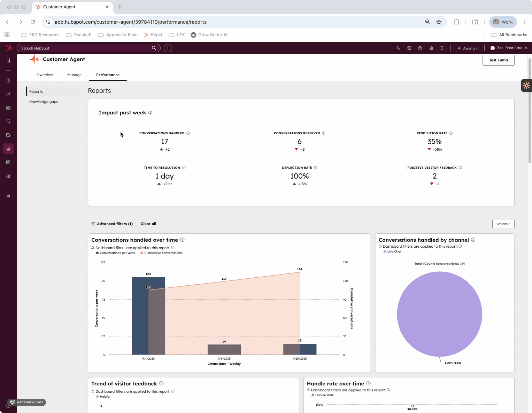Screen dimensions: 532x413
Task: Check notifications via the bell icon
Action: click(x=442, y=48)
